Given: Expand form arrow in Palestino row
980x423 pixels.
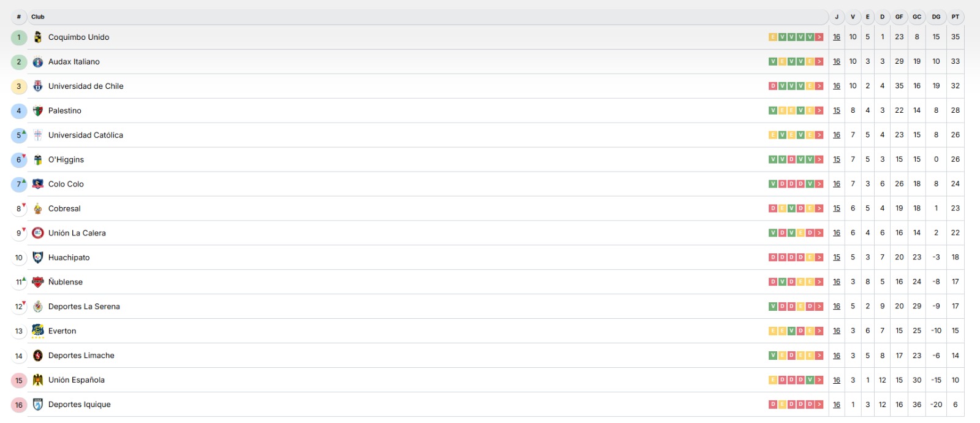Looking at the screenshot, I should coord(820,110).
